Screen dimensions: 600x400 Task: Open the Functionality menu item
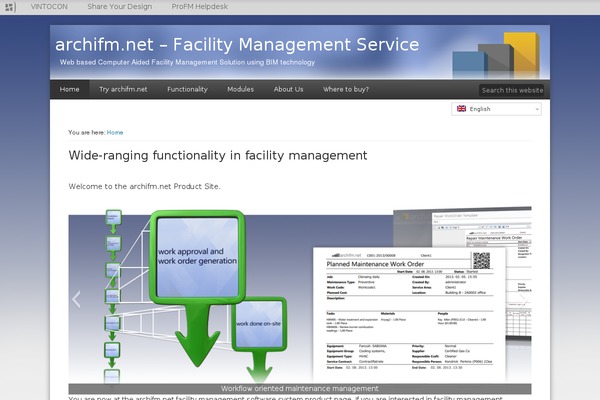click(x=187, y=89)
